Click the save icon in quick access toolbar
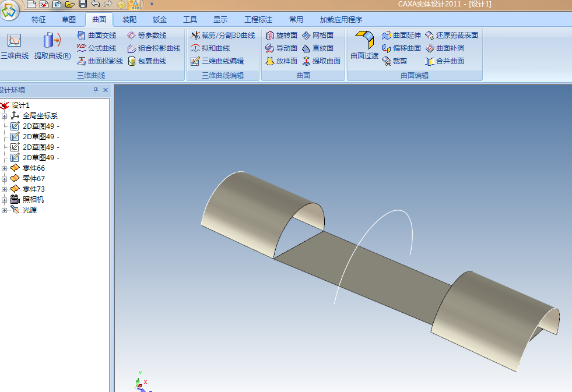Viewport: 572px width, 392px height. point(82,4)
